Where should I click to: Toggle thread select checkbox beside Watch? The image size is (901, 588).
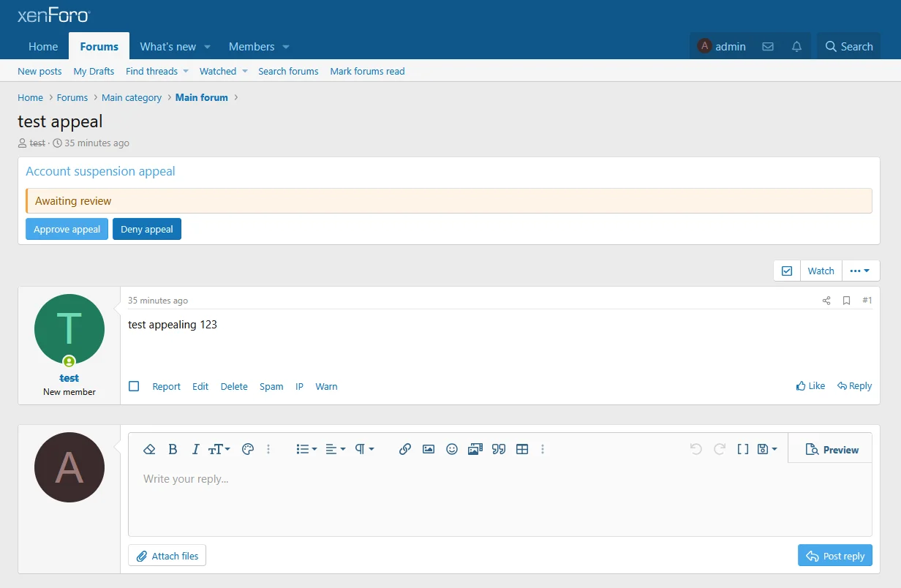[x=787, y=271]
